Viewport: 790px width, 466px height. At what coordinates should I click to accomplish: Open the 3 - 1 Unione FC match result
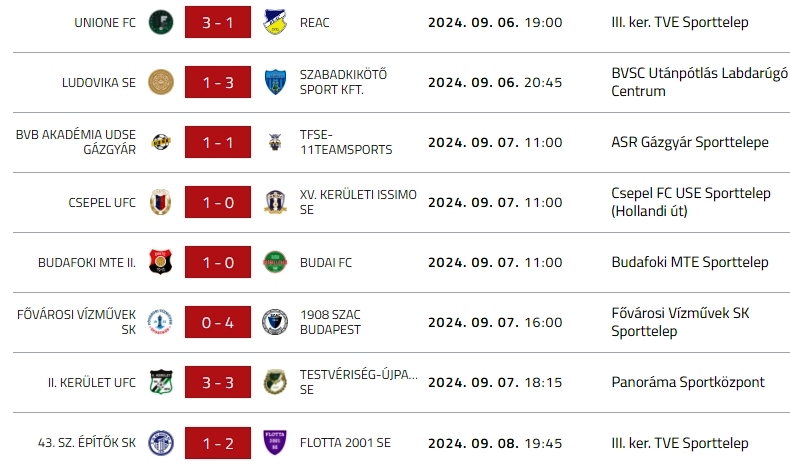[x=217, y=22]
